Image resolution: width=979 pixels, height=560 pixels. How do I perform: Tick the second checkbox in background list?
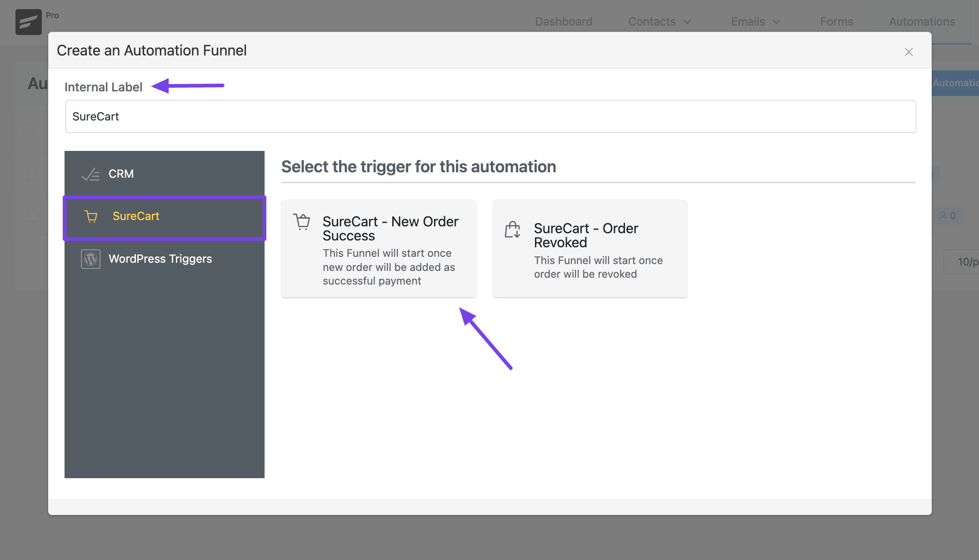(32, 175)
